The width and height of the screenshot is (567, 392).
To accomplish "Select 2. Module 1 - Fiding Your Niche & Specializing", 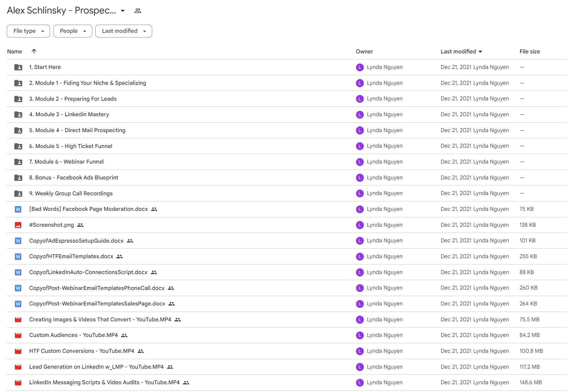I will tap(88, 83).
